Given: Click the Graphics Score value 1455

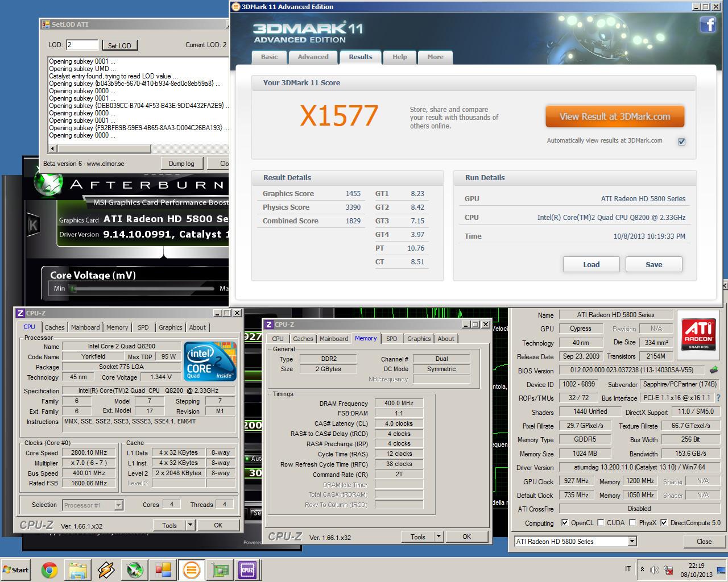Looking at the screenshot, I should click(353, 194).
